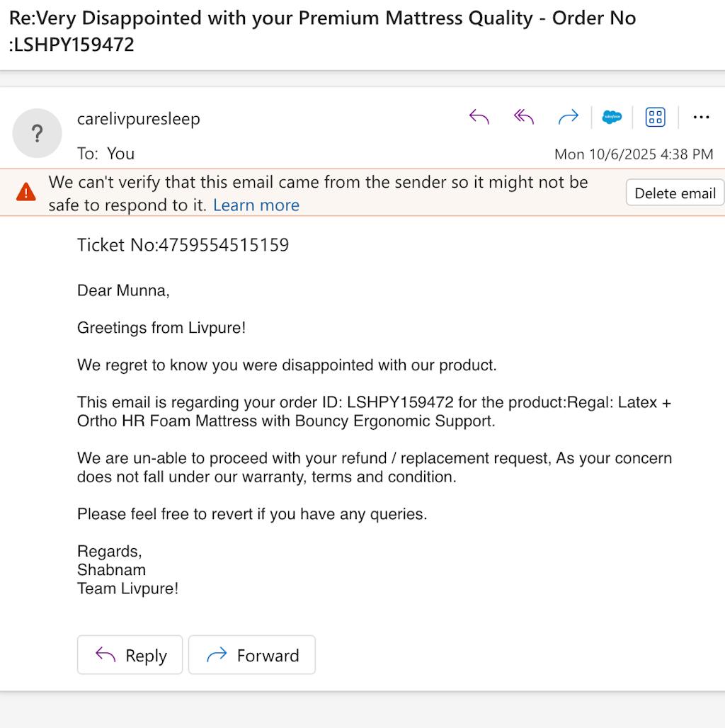Click the order ID paragraph in body
The width and height of the screenshot is (725, 728).
(x=374, y=412)
